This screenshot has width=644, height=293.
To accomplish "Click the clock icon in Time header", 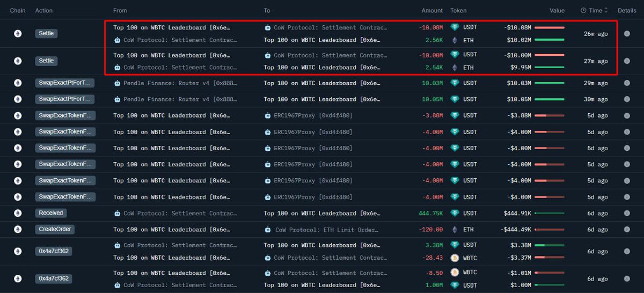I will (583, 10).
